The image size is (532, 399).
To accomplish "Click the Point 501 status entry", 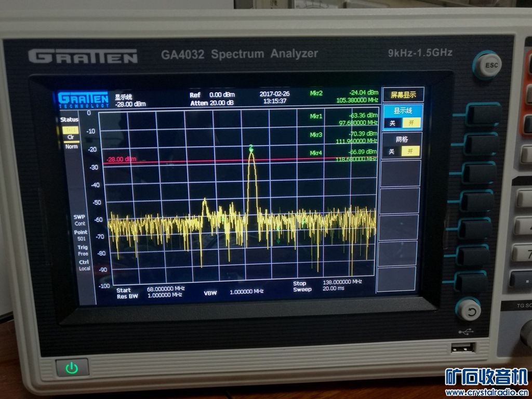I will pyautogui.click(x=81, y=235).
